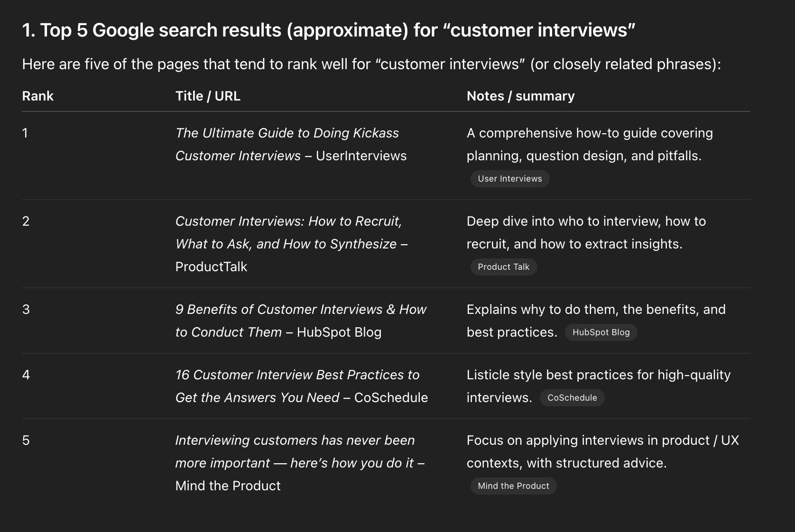Screen dimensions: 795x532
Task: Click the rank number 5 cell
Action: coord(26,440)
